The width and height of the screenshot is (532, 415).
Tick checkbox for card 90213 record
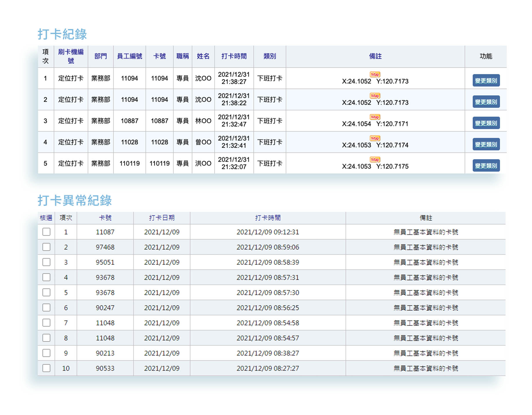tap(46, 353)
